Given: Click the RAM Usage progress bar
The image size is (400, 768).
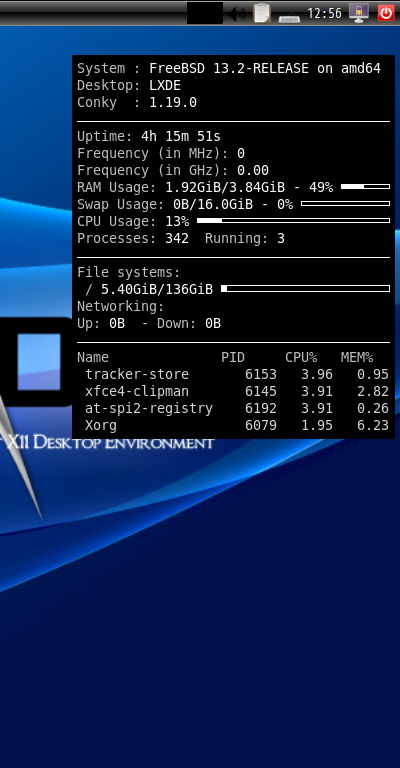Looking at the screenshot, I should coord(365,187).
